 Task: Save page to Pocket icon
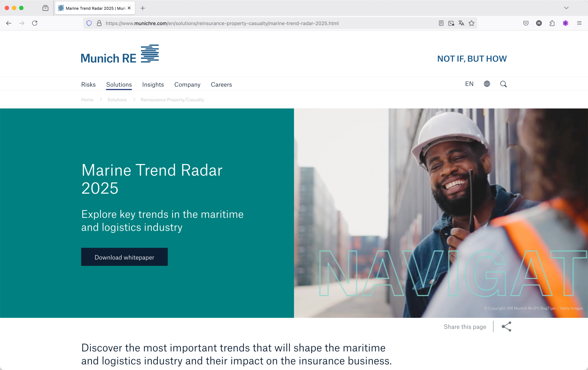click(x=526, y=23)
